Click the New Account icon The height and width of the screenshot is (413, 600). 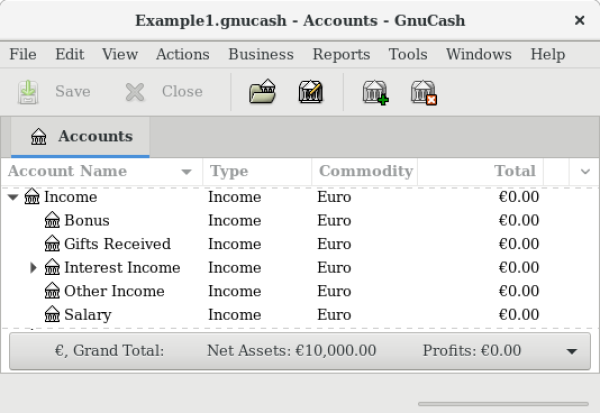point(375,93)
